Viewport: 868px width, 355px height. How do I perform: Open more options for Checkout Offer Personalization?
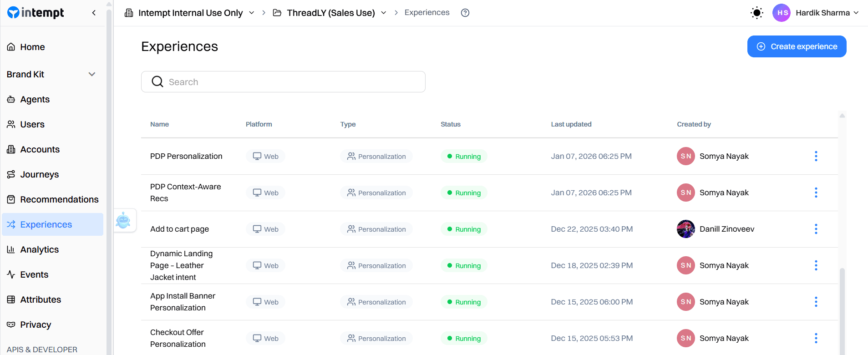tap(816, 338)
